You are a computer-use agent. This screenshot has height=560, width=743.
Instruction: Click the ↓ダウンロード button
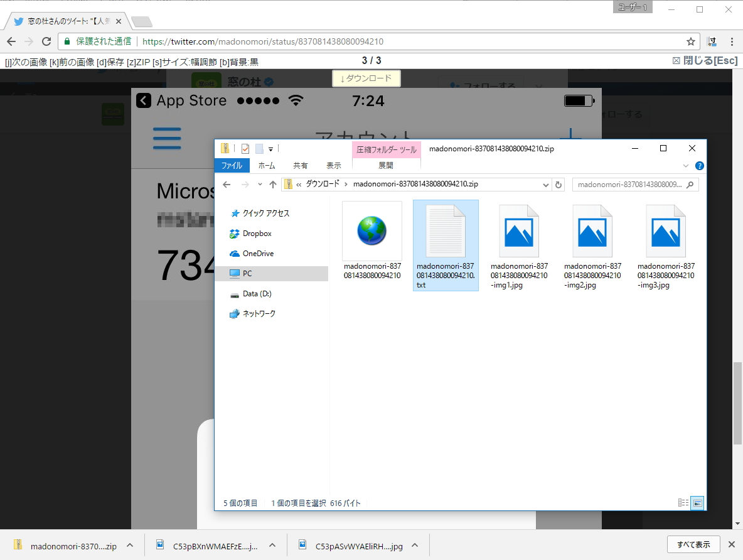coord(366,78)
